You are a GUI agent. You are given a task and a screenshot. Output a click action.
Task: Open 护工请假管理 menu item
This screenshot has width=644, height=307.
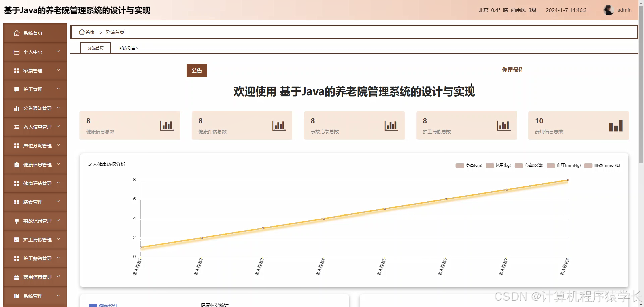pos(35,240)
